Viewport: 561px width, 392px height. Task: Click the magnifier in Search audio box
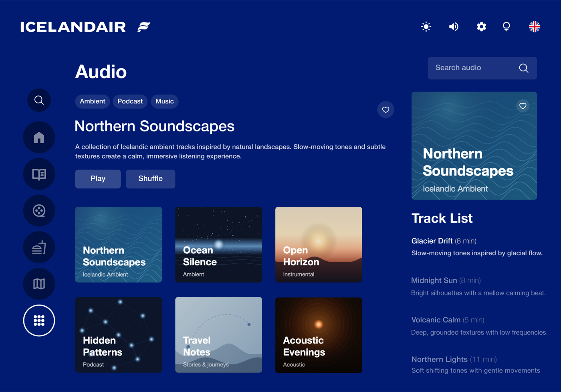(x=523, y=68)
